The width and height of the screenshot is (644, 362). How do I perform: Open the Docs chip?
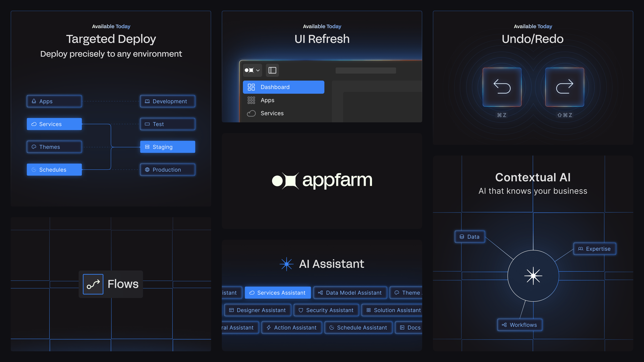pos(409,327)
